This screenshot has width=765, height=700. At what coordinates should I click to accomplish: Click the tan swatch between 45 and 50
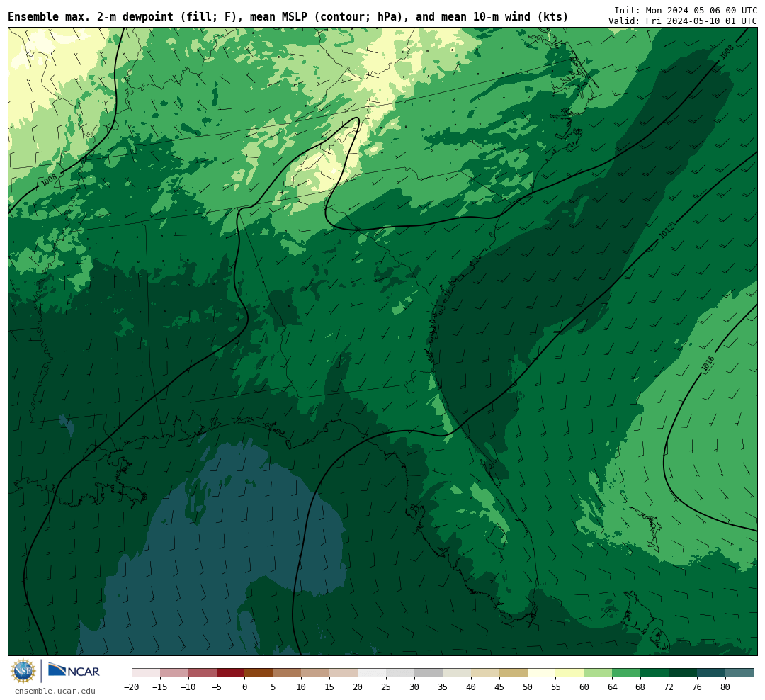coord(514,673)
